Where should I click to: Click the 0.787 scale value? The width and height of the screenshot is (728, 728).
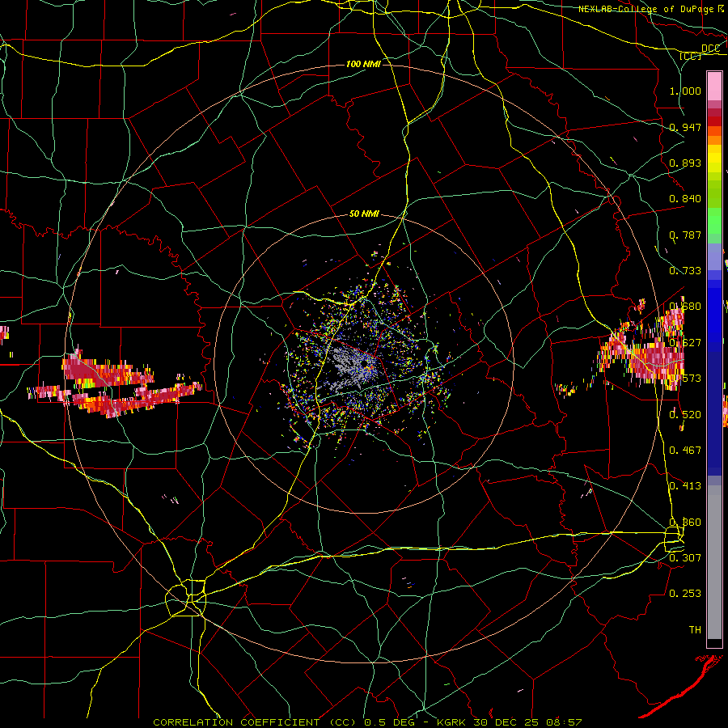(x=685, y=235)
